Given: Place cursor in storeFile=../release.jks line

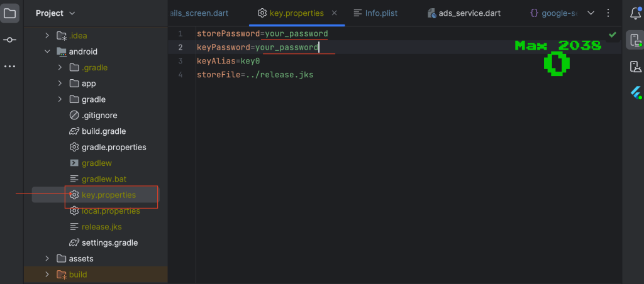Looking at the screenshot, I should tap(255, 75).
